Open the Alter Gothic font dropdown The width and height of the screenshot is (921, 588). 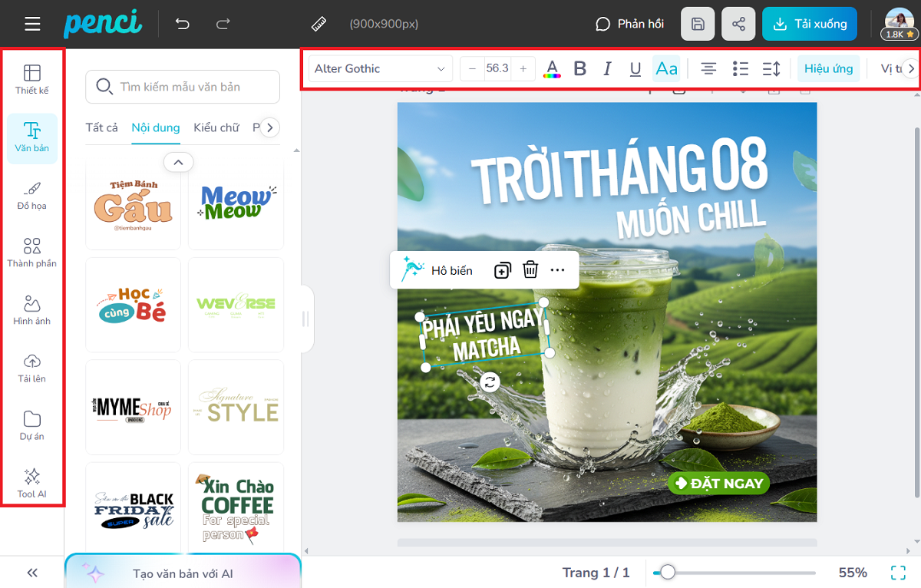tap(380, 69)
